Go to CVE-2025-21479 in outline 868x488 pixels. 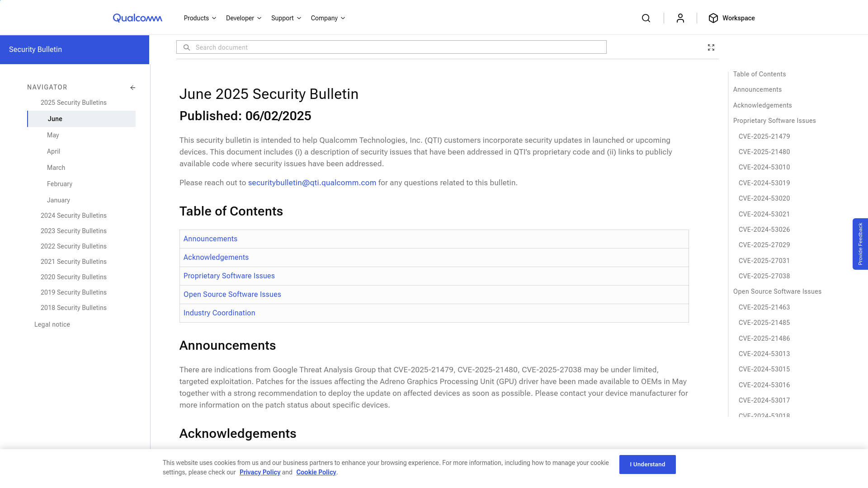point(764,136)
